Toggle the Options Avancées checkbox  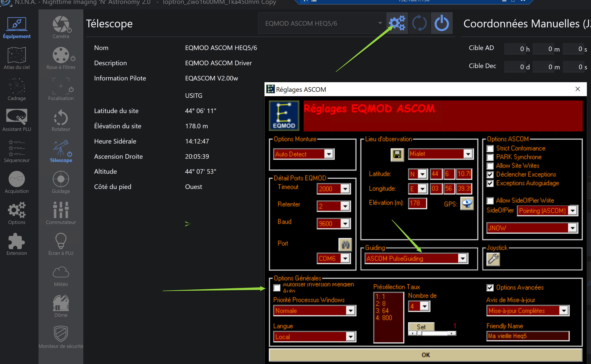(490, 287)
